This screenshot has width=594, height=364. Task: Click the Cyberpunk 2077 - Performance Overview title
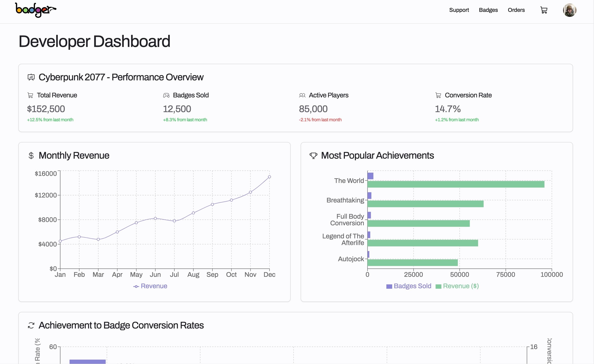click(x=121, y=77)
